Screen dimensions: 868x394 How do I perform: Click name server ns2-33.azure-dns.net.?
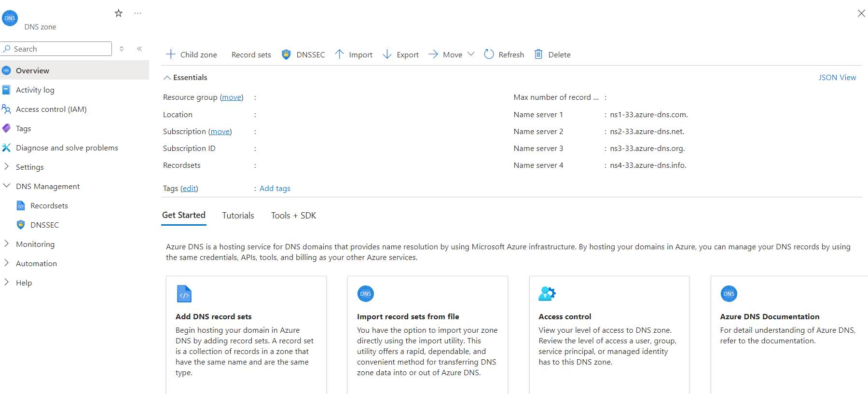(x=647, y=131)
